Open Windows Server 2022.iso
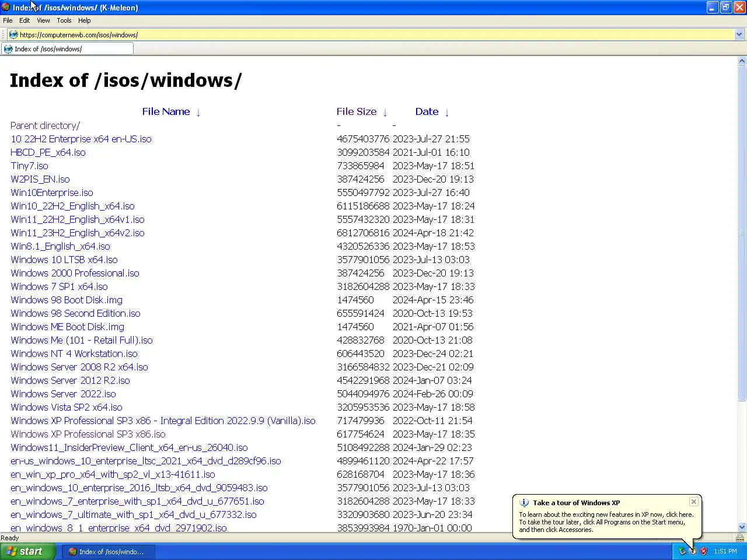Screen dimensions: 747x560 [63, 394]
